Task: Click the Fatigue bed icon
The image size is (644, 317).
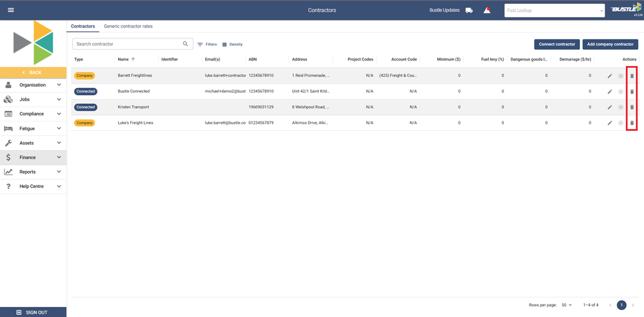Action: click(8, 128)
